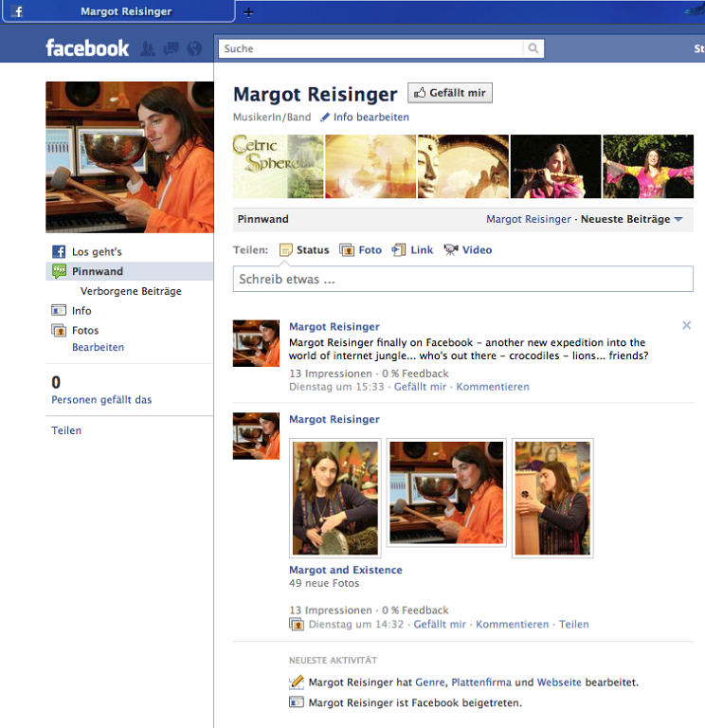
Task: Click the Foto share icon
Action: [x=346, y=250]
